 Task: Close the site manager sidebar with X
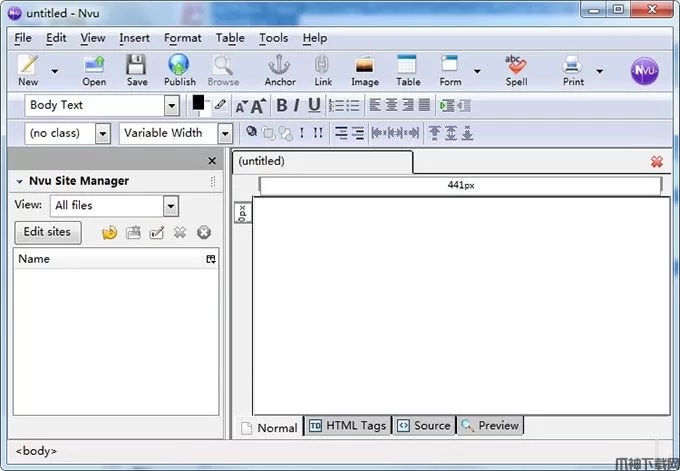pyautogui.click(x=212, y=161)
